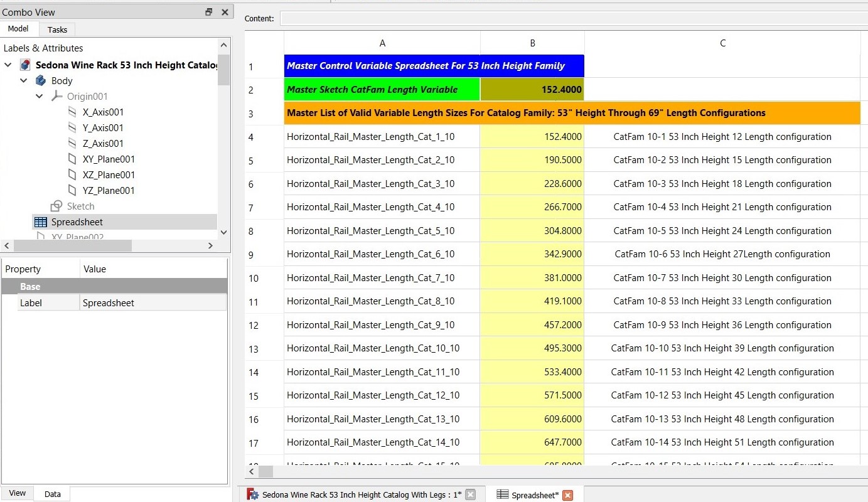This screenshot has height=502, width=868.
Task: Click the Z_Axis001 icon
Action: coord(72,143)
